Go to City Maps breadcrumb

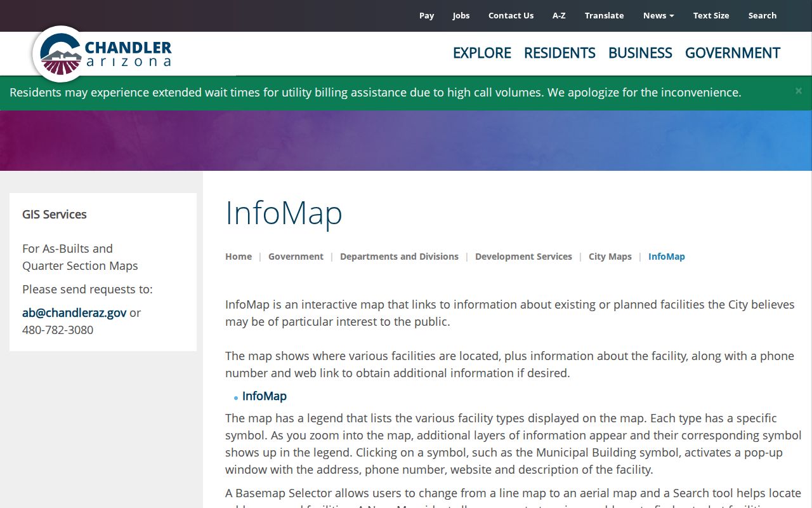click(x=610, y=257)
